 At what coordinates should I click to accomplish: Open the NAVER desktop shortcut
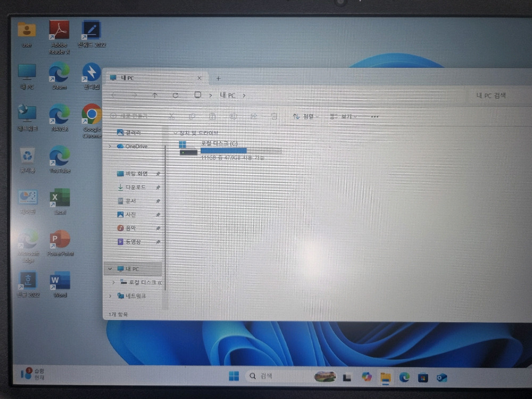click(60, 118)
